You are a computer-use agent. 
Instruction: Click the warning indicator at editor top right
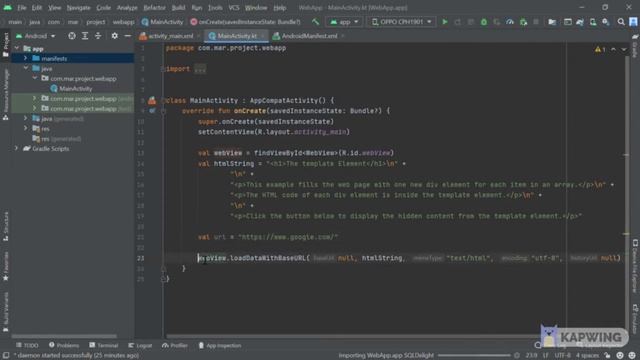click(600, 49)
